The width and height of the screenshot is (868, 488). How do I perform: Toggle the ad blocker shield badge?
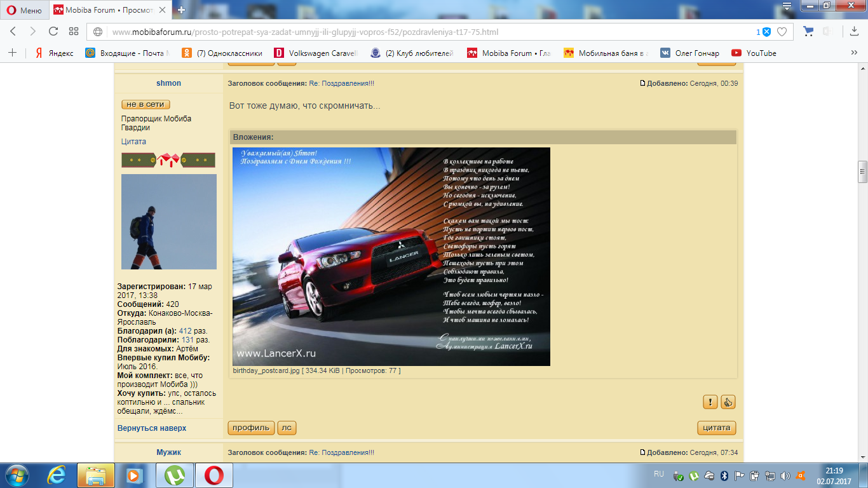[x=766, y=32]
